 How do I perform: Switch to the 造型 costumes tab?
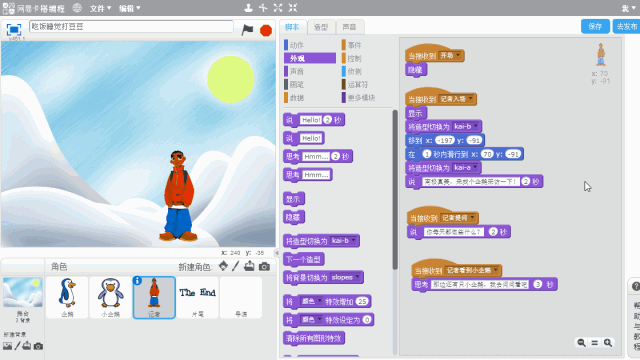(321, 27)
